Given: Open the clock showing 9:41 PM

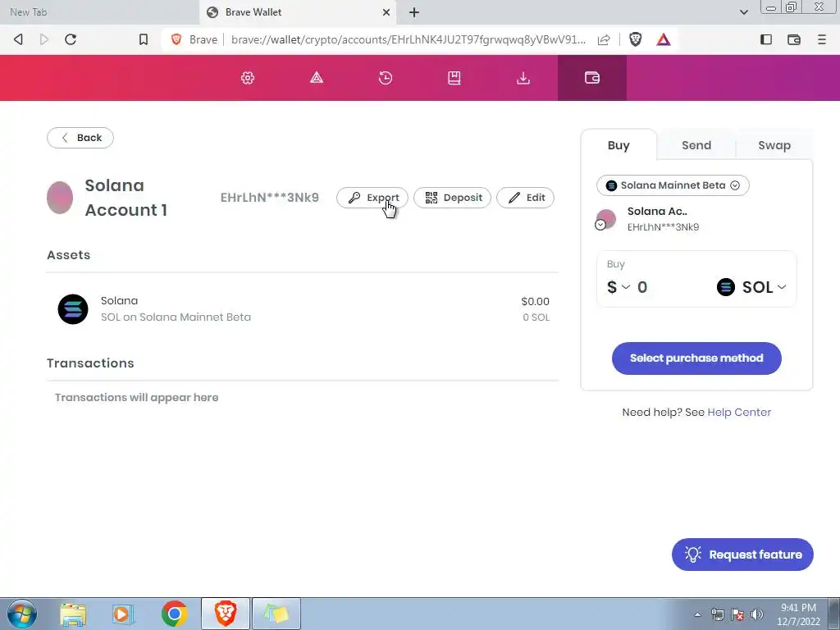Looking at the screenshot, I should pos(798,614).
